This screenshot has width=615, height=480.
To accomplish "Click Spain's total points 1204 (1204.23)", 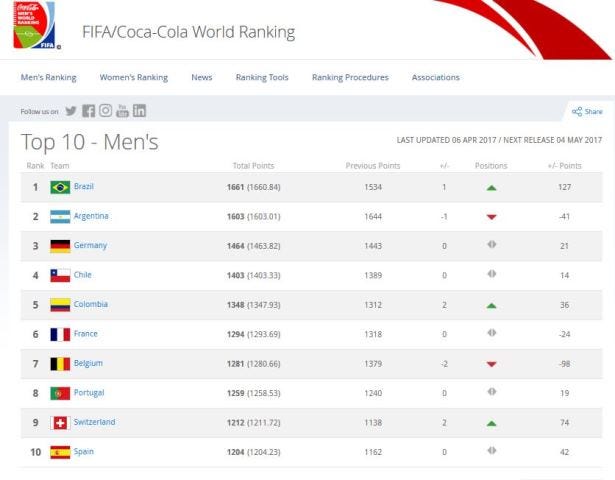I will pyautogui.click(x=253, y=452).
